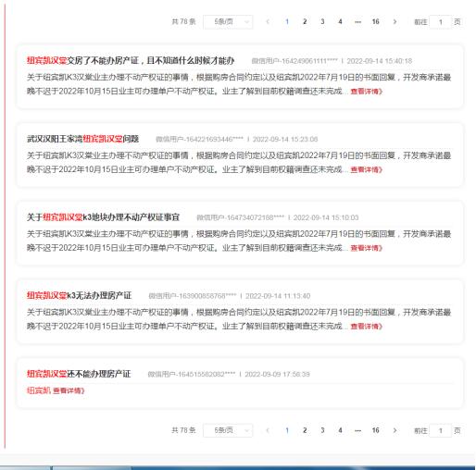Click the top pagination ellipsis for more pages
Image resolution: width=476 pixels, height=470 pixels.
(357, 21)
